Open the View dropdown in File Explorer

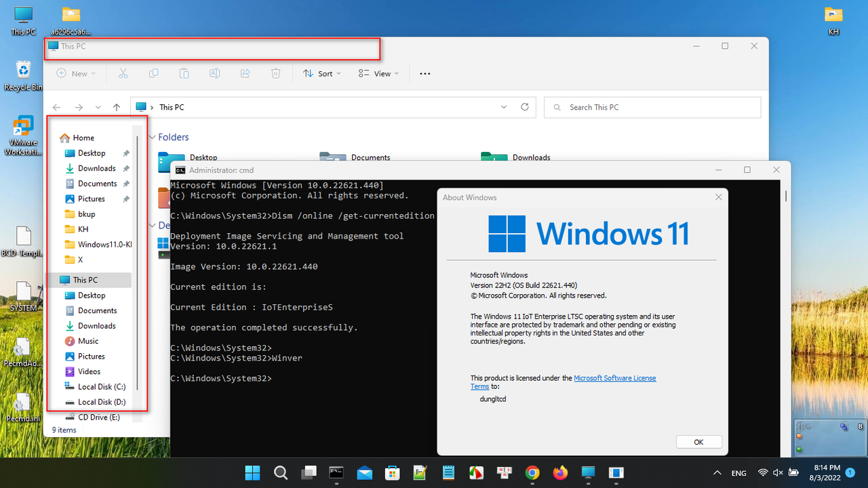379,73
